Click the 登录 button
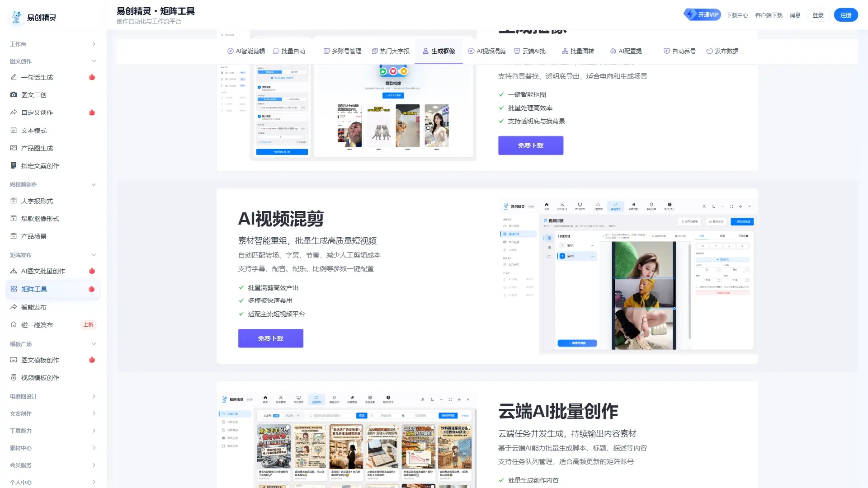Screen dimensions: 868x488 [818, 15]
